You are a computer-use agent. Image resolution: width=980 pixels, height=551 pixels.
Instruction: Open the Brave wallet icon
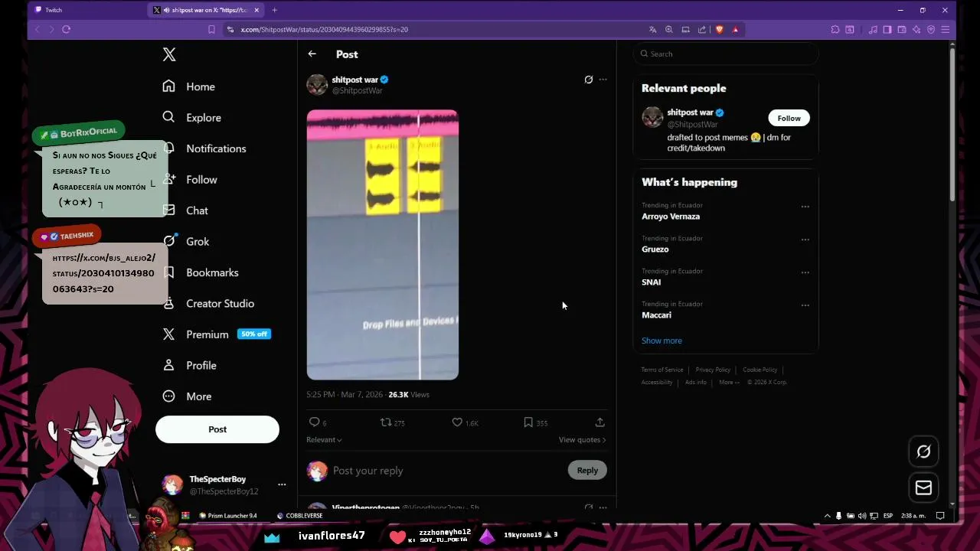tap(902, 29)
